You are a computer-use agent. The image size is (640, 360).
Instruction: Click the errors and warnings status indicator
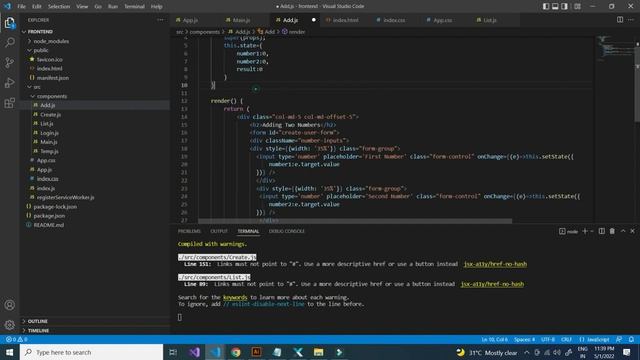(x=16, y=339)
